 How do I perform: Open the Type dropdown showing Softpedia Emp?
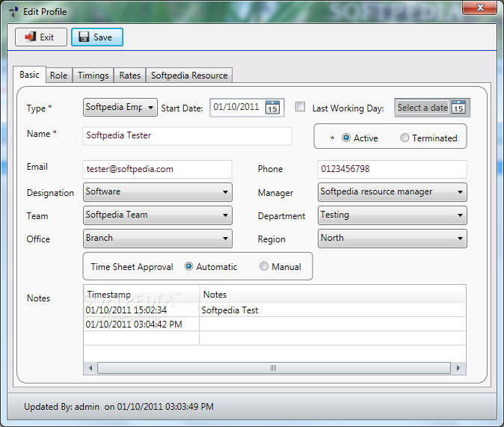(x=120, y=108)
